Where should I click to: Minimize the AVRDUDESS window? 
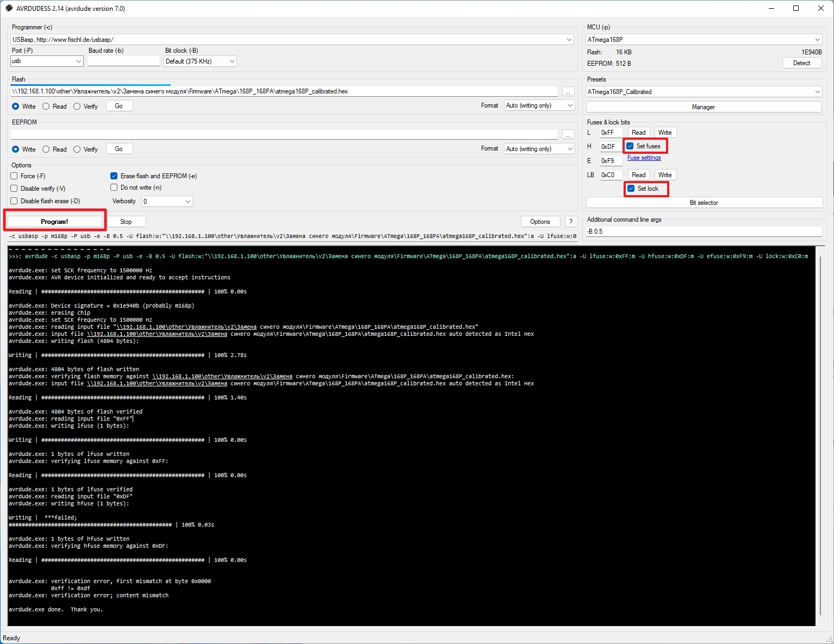[x=771, y=8]
